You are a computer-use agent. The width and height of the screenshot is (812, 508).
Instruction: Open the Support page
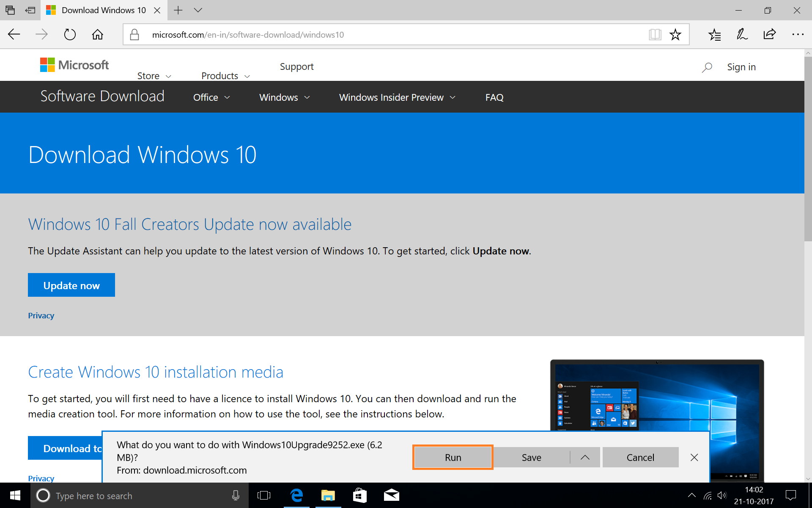pyautogui.click(x=296, y=66)
